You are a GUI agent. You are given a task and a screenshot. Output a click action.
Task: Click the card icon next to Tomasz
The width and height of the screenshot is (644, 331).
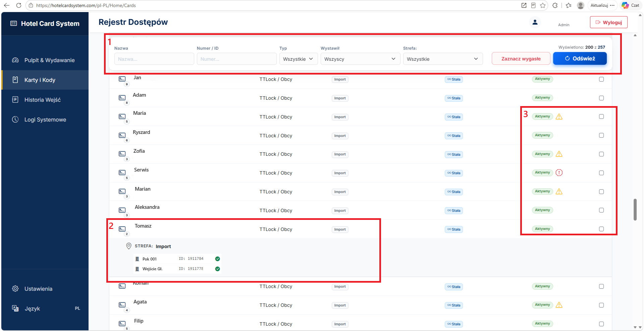[122, 229]
